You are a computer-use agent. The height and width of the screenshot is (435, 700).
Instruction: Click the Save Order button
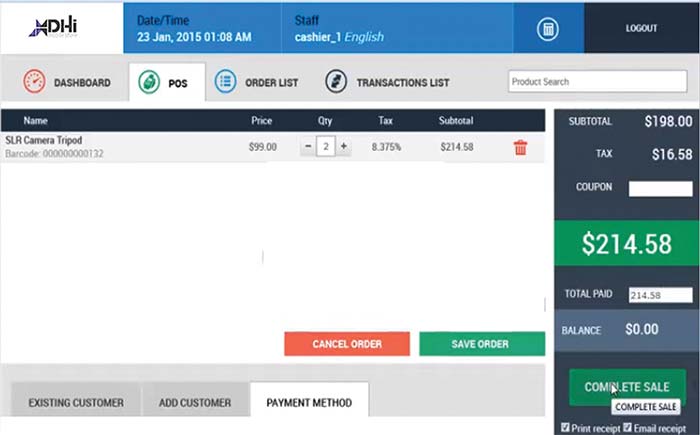tap(482, 344)
